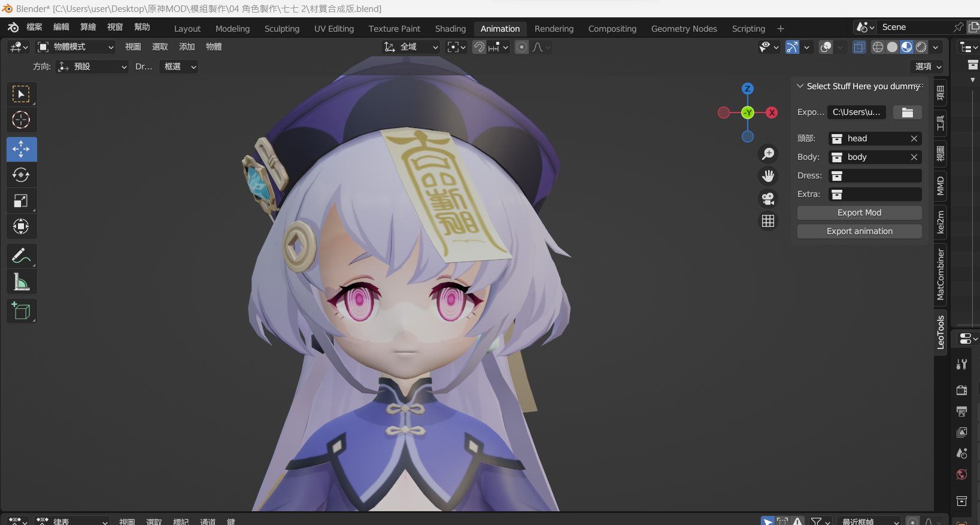Add a new workspace with the plus
The image size is (980, 525).
click(x=781, y=29)
